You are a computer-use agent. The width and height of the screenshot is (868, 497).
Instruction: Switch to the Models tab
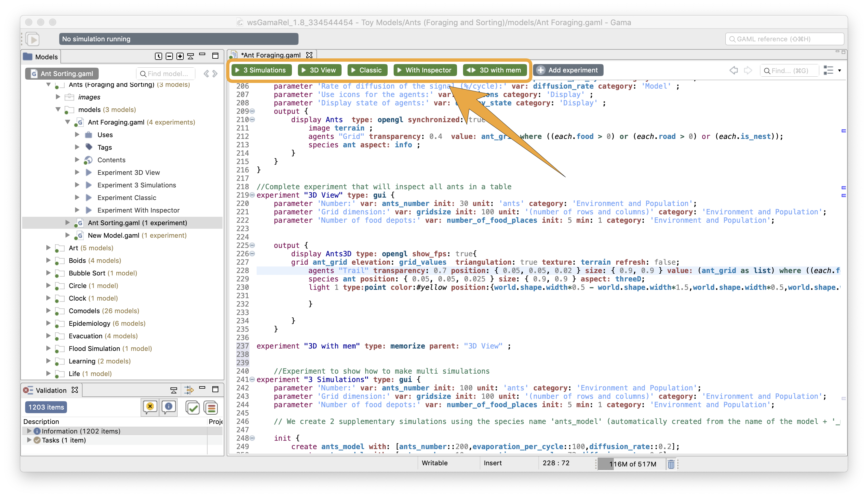pos(41,57)
